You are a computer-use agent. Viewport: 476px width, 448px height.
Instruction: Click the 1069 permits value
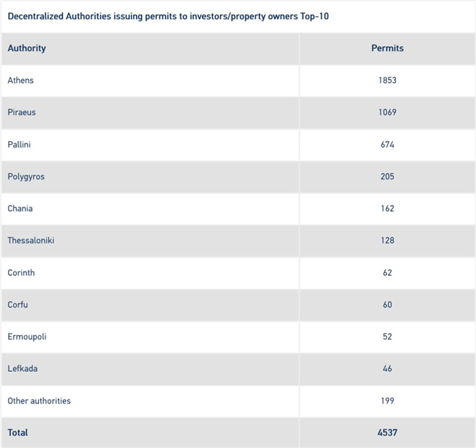pyautogui.click(x=387, y=112)
